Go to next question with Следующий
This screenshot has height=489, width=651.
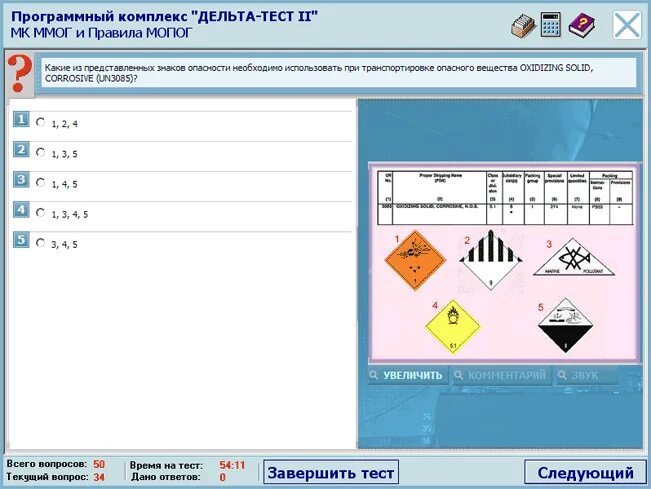[x=585, y=472]
